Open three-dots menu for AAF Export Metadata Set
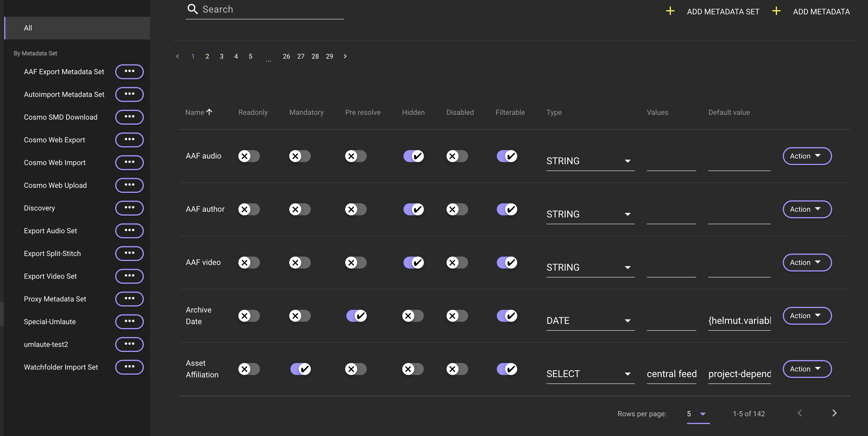The height and width of the screenshot is (436, 868). coord(130,71)
